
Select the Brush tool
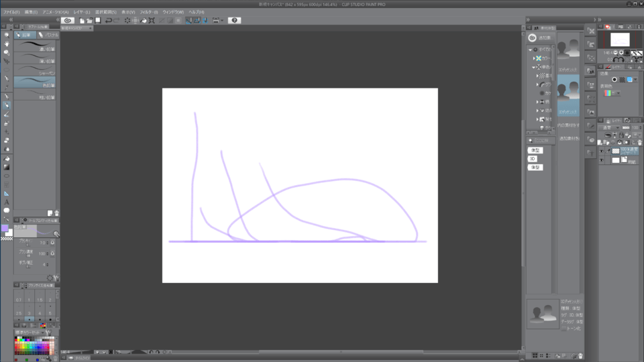click(7, 114)
